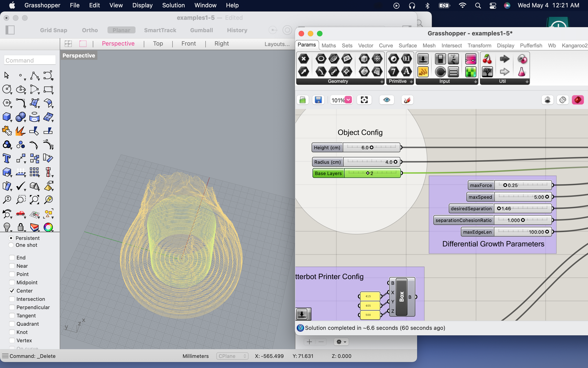This screenshot has width=588, height=368.
Task: Select the Relay arrow component in Util panel
Action: click(x=505, y=59)
